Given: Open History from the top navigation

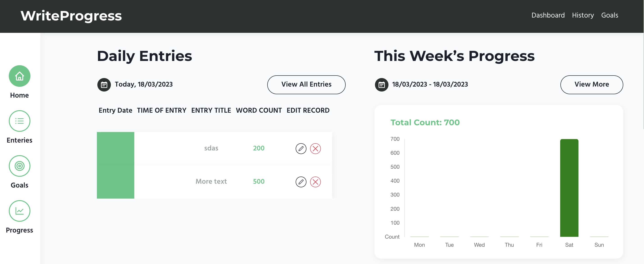Looking at the screenshot, I should [x=583, y=16].
